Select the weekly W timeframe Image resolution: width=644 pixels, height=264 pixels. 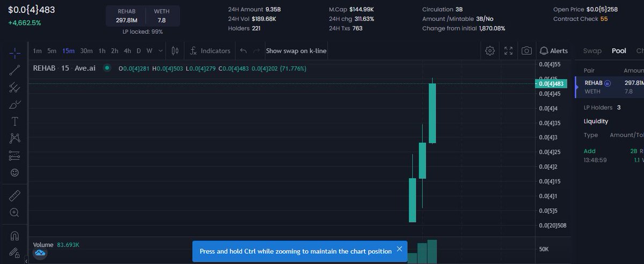click(x=149, y=51)
